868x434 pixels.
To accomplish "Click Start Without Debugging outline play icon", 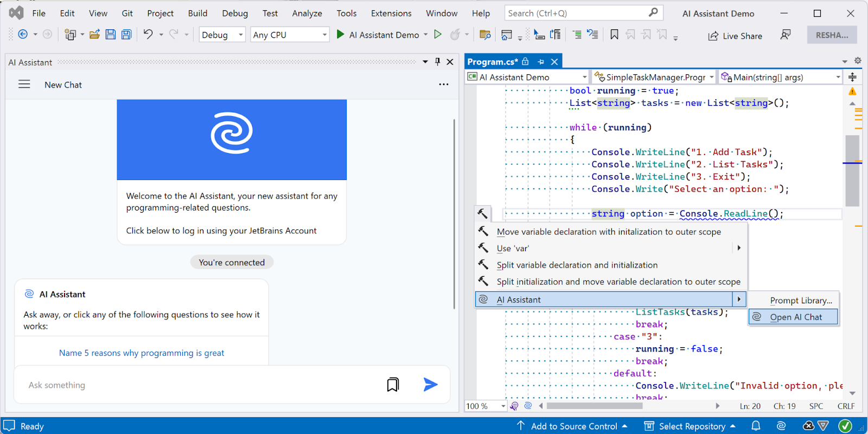I will (x=438, y=35).
